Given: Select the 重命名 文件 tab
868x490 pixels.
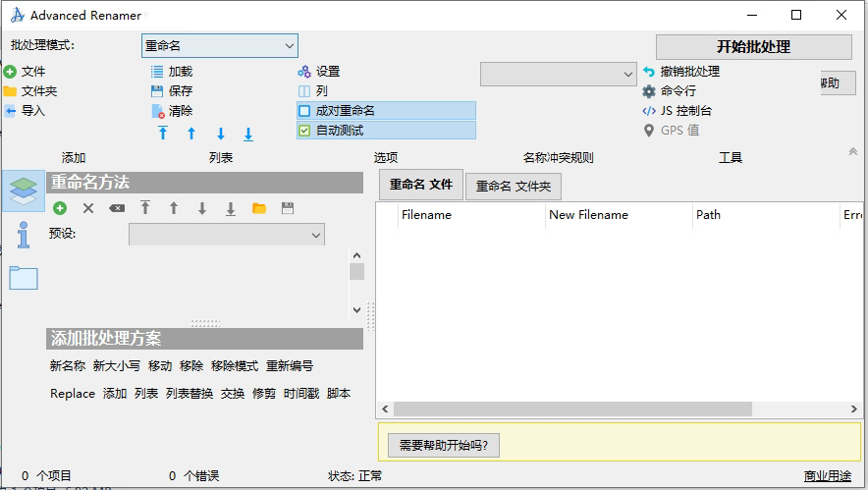Looking at the screenshot, I should [x=420, y=185].
